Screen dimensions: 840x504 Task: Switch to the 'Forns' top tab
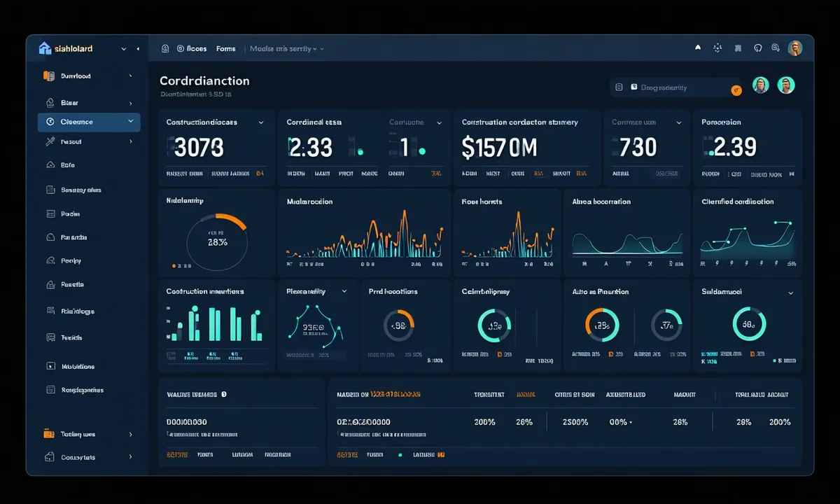pyautogui.click(x=226, y=49)
